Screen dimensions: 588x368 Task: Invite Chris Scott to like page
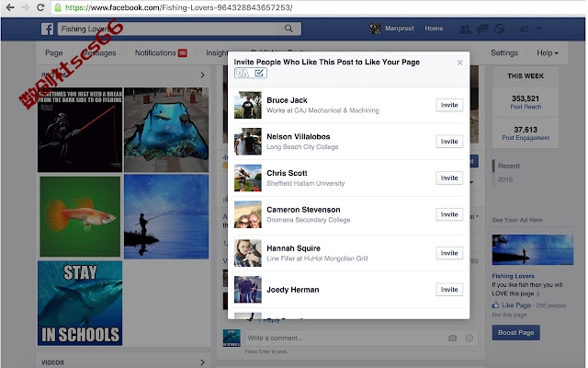(449, 178)
